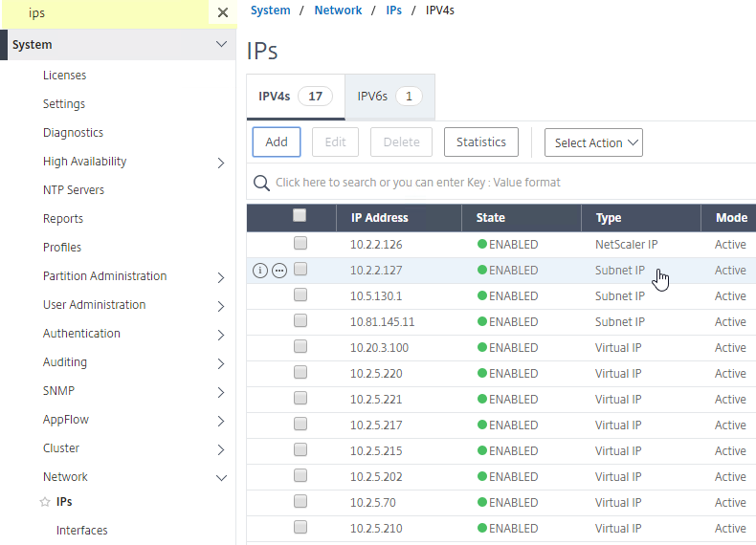The height and width of the screenshot is (545, 756).
Task: Check the box for 10.2.5.202
Action: click(300, 475)
